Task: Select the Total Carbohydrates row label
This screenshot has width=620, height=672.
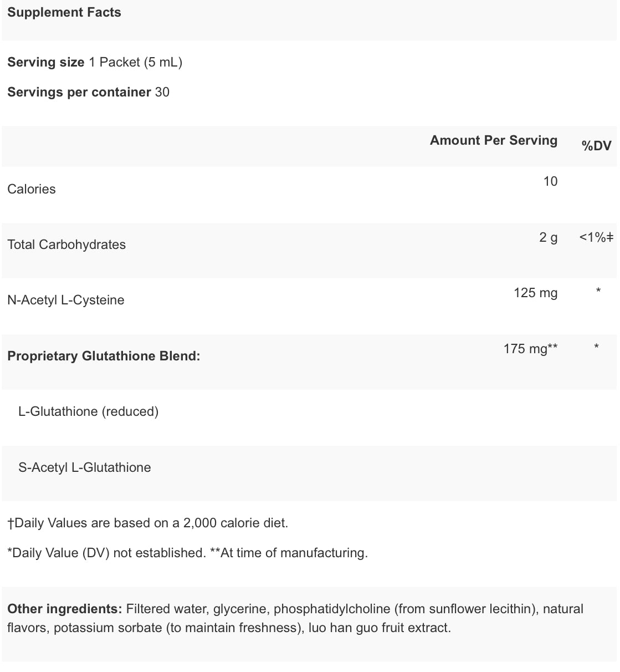Action: click(x=66, y=245)
